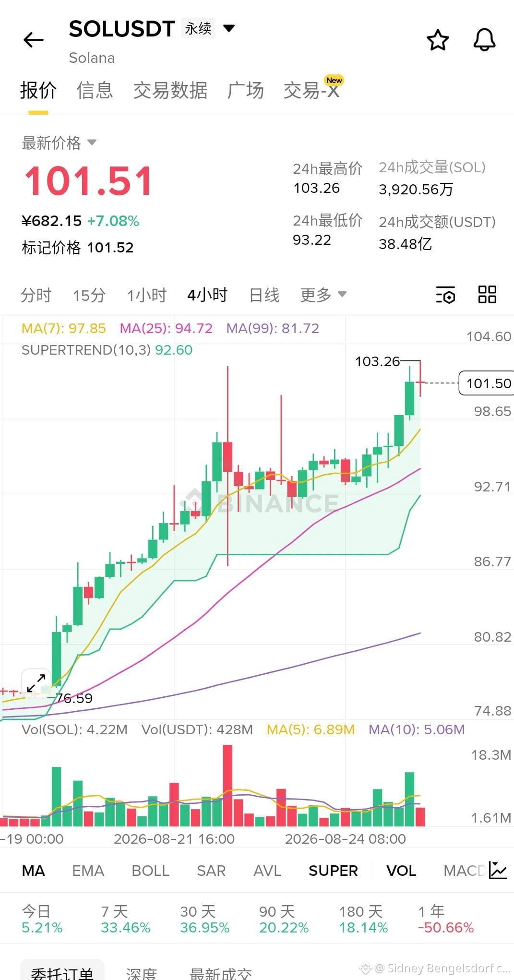Open price alert bell icon
514x980 pixels.
(x=484, y=40)
